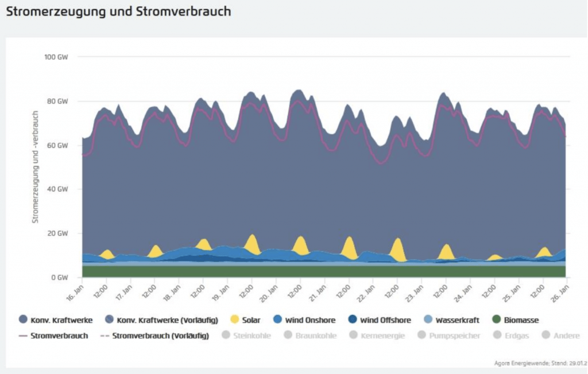Show the Pumpspeicher series
The height and width of the screenshot is (374, 588).
422,335
